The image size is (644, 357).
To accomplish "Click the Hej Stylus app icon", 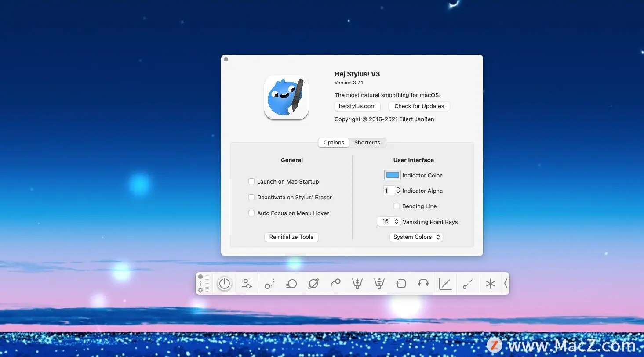I will [287, 97].
